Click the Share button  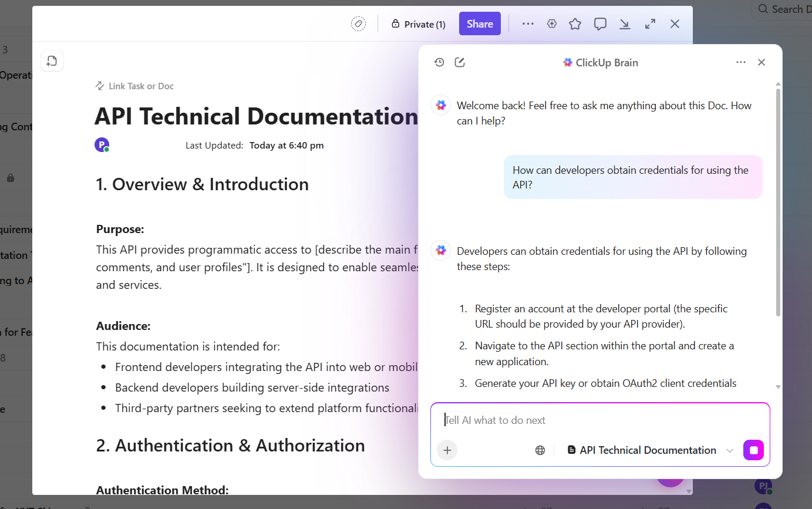pyautogui.click(x=480, y=23)
